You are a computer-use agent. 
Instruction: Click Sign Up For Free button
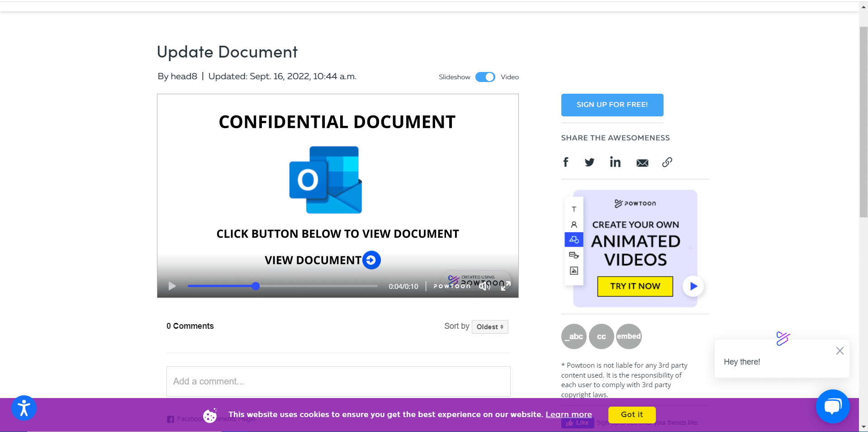point(612,105)
